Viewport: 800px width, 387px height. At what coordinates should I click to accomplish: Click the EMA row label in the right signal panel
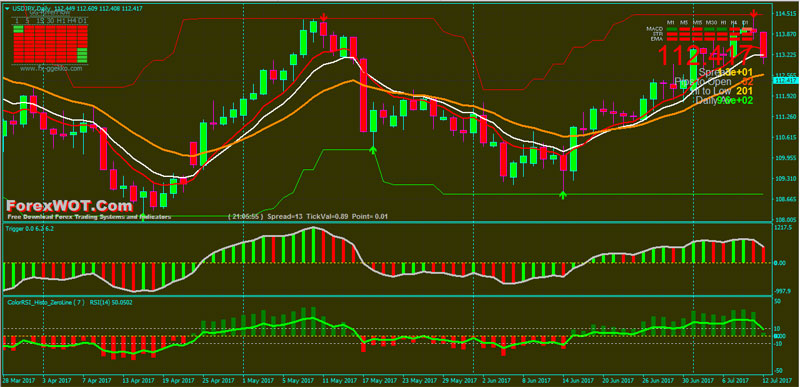(x=657, y=39)
